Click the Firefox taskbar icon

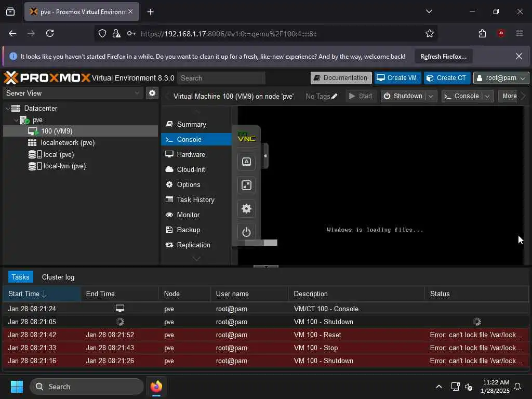coord(156,387)
